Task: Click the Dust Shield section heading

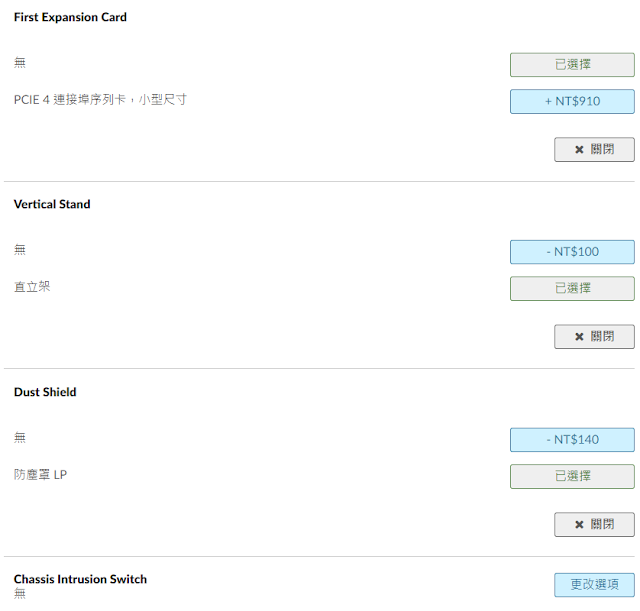Action: click(x=45, y=392)
